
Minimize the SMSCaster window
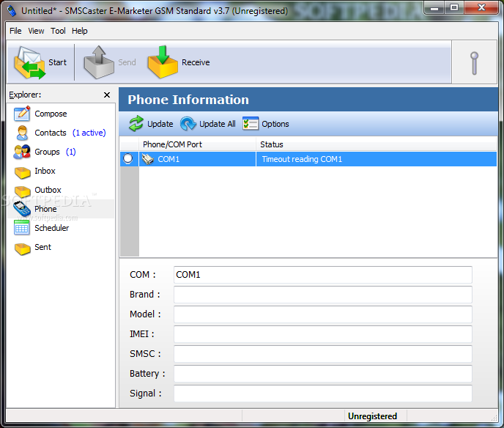coord(434,8)
